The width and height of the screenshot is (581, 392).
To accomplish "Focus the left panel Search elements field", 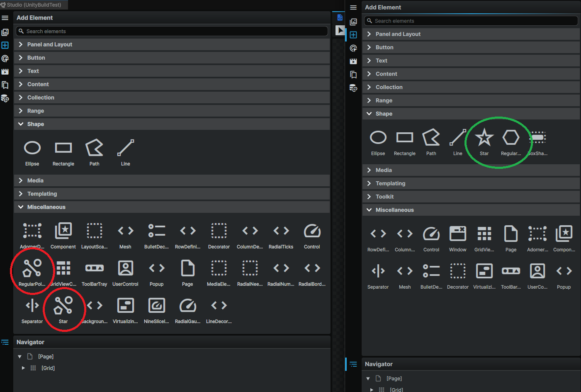I will 172,31.
